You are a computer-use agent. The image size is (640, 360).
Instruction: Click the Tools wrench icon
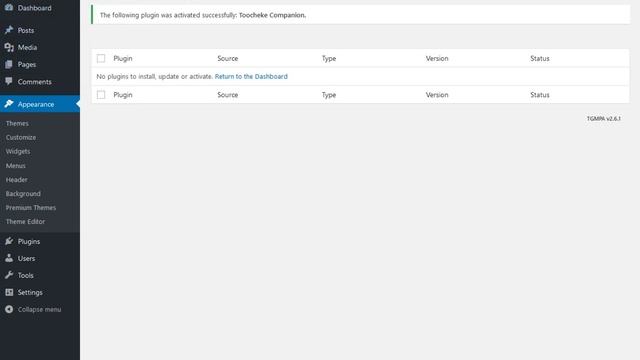9,275
